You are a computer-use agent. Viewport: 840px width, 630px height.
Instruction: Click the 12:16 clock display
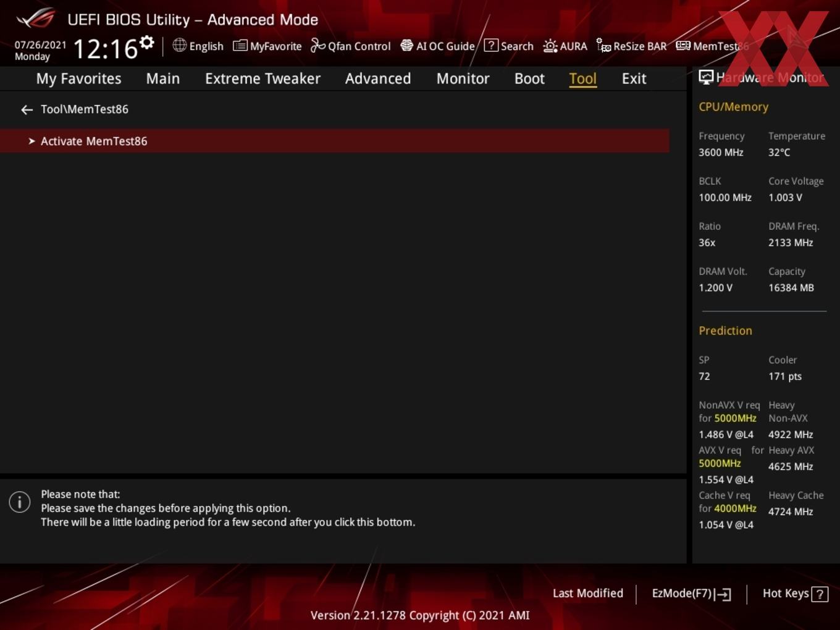point(105,49)
